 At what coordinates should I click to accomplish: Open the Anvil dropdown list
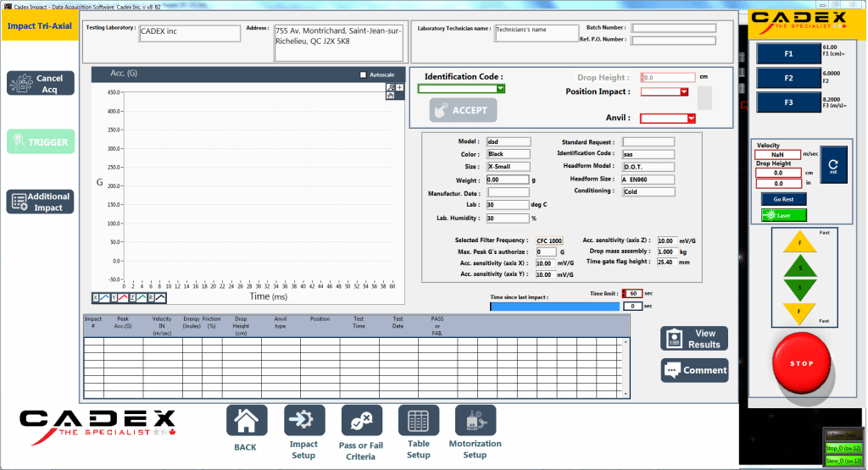tap(691, 119)
